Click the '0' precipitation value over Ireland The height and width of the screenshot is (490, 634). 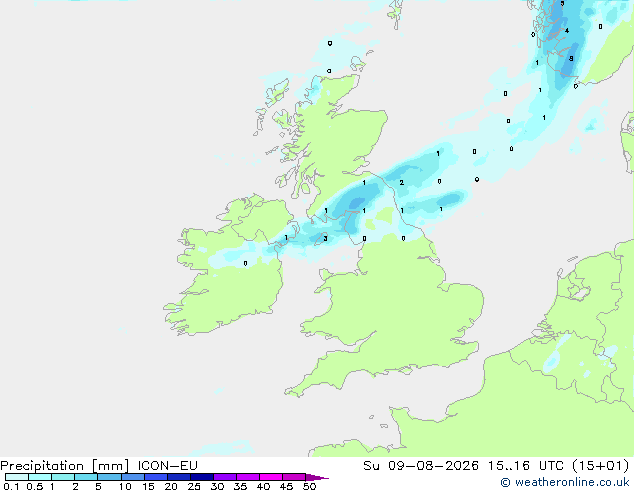(x=245, y=264)
